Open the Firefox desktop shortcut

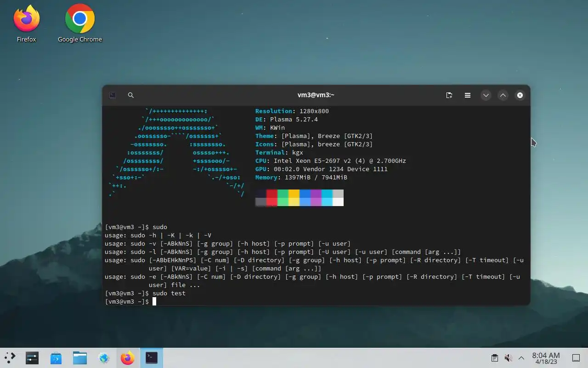(x=26, y=24)
